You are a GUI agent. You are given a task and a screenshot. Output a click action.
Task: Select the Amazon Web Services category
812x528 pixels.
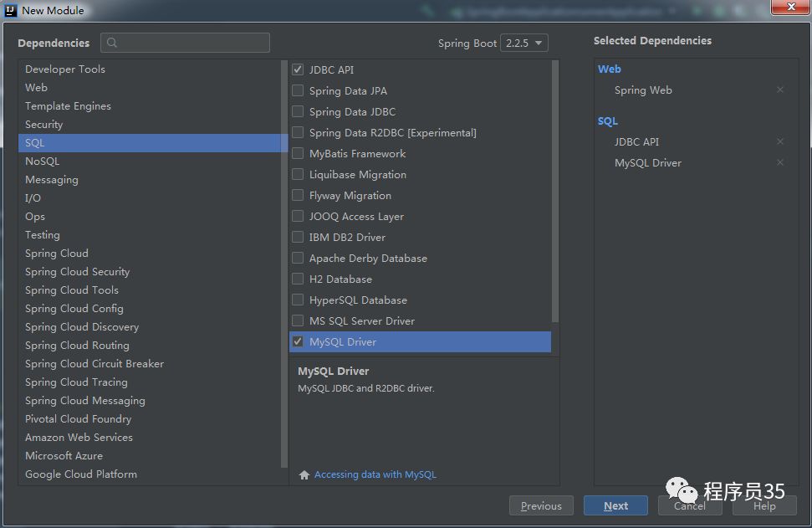click(x=150, y=438)
